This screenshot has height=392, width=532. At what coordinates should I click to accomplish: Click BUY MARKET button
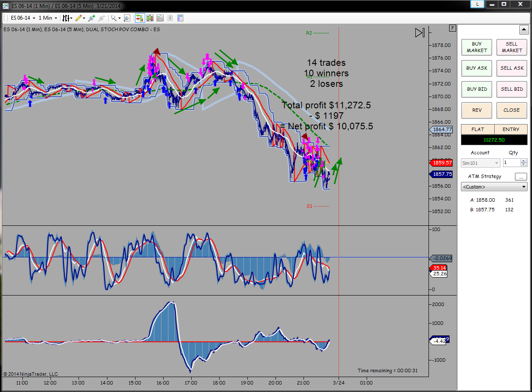pos(477,47)
